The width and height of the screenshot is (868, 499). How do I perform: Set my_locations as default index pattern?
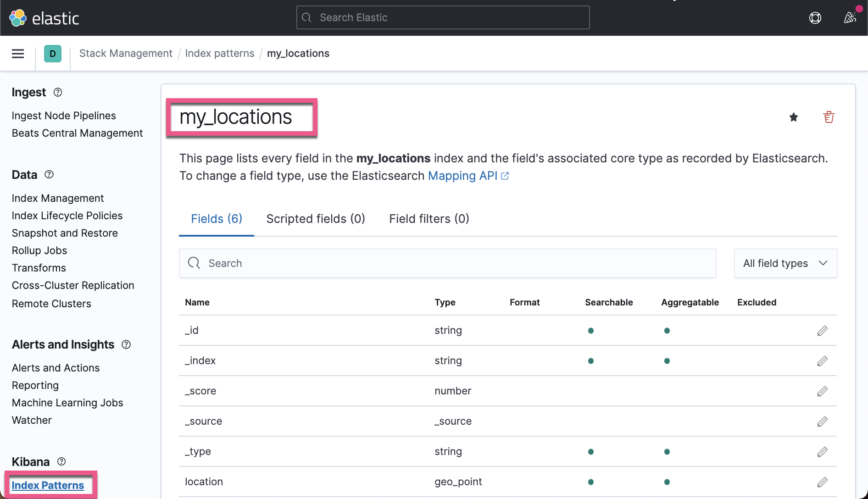794,117
